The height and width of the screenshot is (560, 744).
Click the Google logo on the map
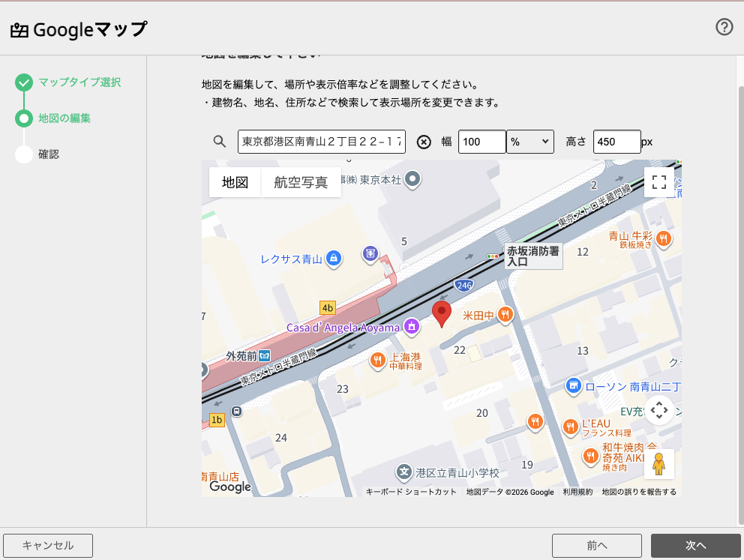[x=230, y=487]
